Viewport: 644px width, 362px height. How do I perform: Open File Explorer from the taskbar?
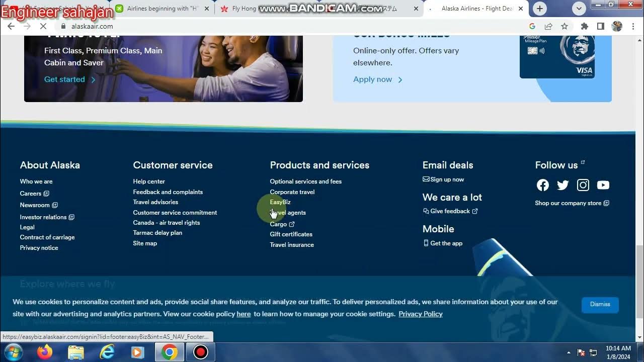(x=76, y=352)
